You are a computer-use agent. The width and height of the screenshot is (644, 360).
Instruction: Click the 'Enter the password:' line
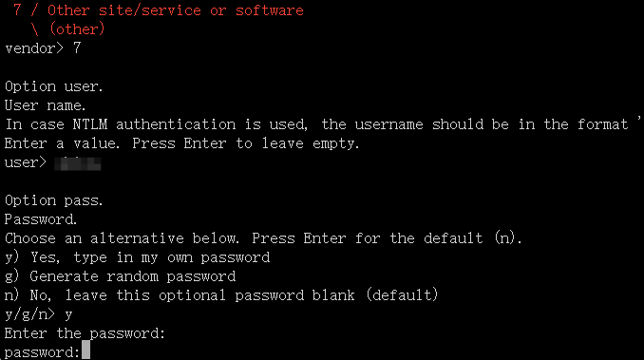85,333
